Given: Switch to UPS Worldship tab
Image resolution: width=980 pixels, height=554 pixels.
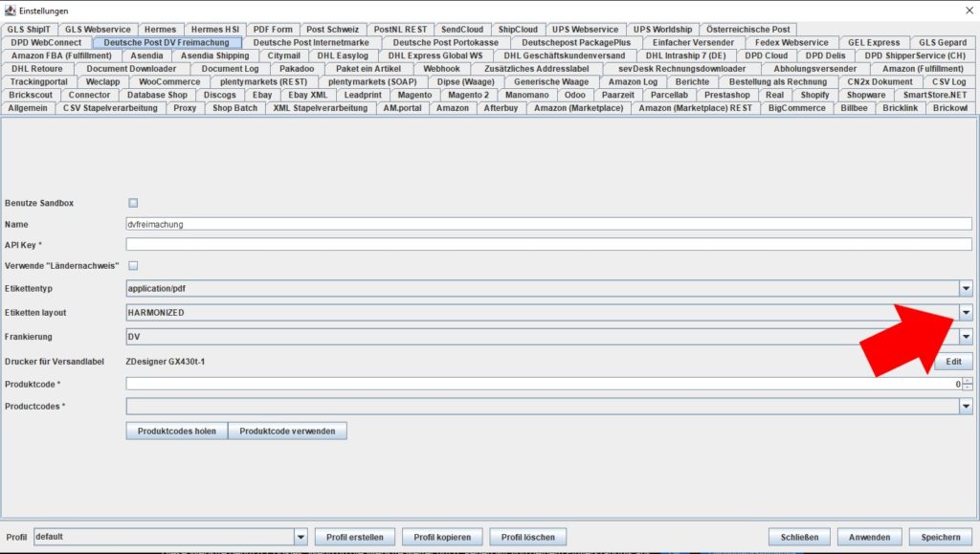Looking at the screenshot, I should (x=662, y=30).
